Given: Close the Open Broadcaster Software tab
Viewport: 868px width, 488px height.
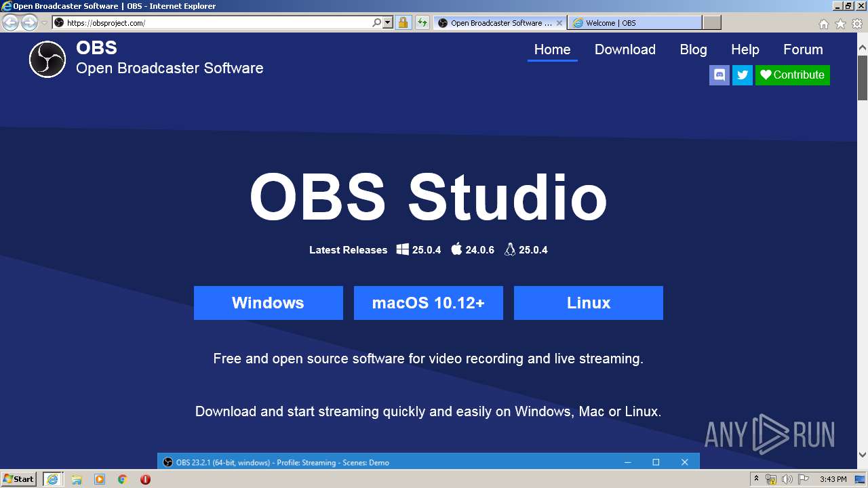Looking at the screenshot, I should 559,23.
